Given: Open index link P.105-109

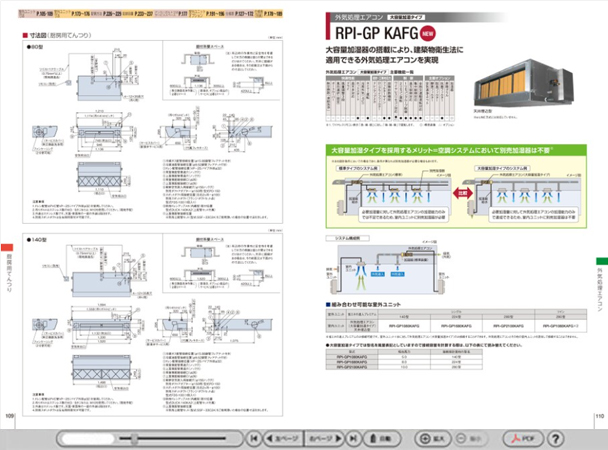Looking at the screenshot, I should [36, 14].
